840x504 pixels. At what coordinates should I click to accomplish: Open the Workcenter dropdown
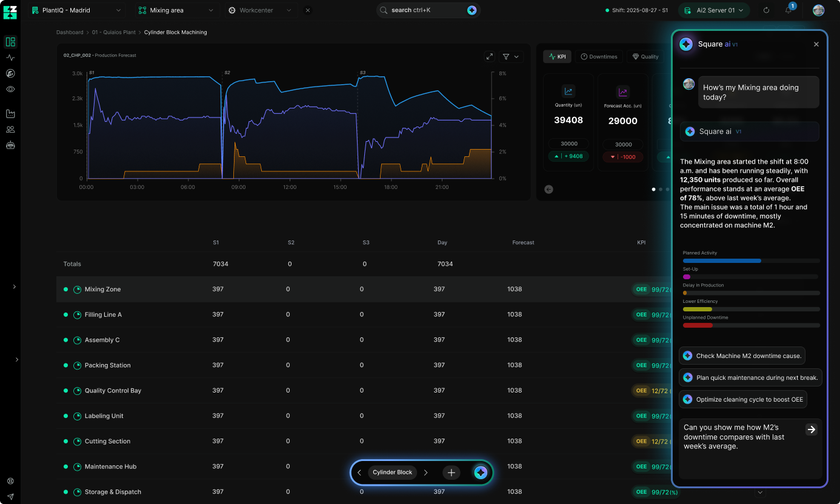point(261,10)
